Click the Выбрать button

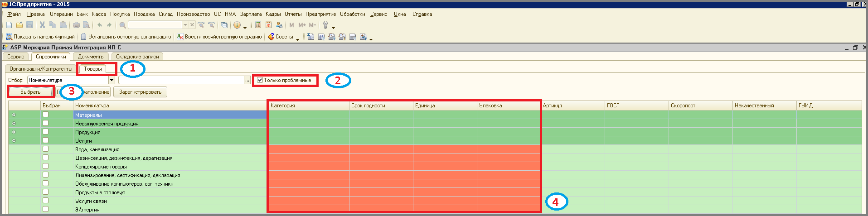[30, 92]
